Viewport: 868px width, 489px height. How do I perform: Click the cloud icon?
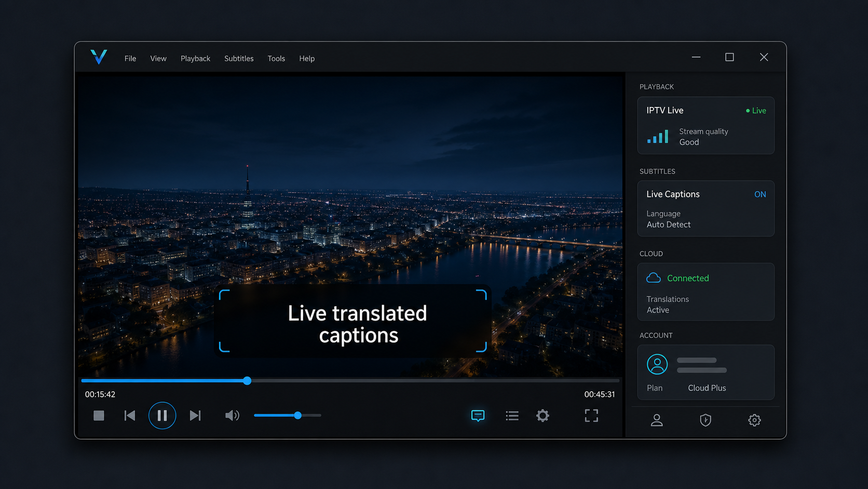pos(654,278)
